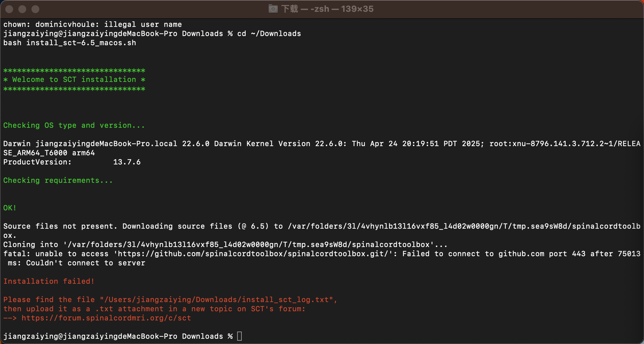644x344 pixels.
Task: Click the Source files not present line
Action: pyautogui.click(x=322, y=231)
